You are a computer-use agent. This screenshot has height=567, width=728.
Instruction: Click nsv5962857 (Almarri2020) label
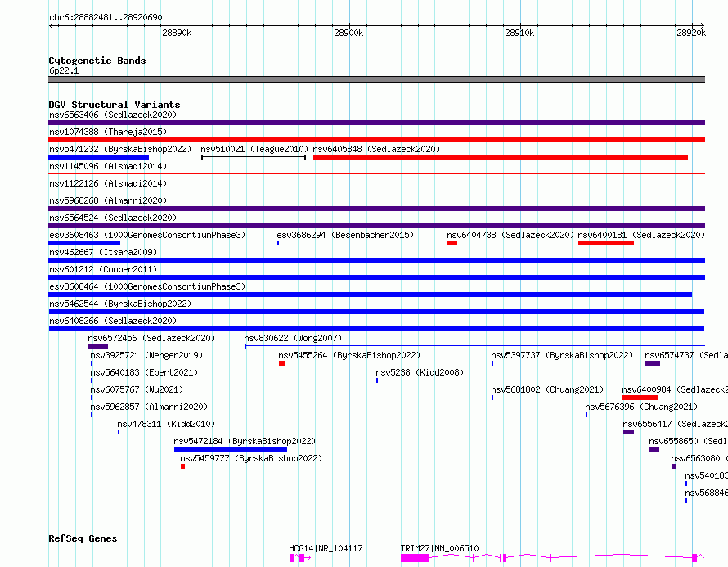pyautogui.click(x=149, y=407)
